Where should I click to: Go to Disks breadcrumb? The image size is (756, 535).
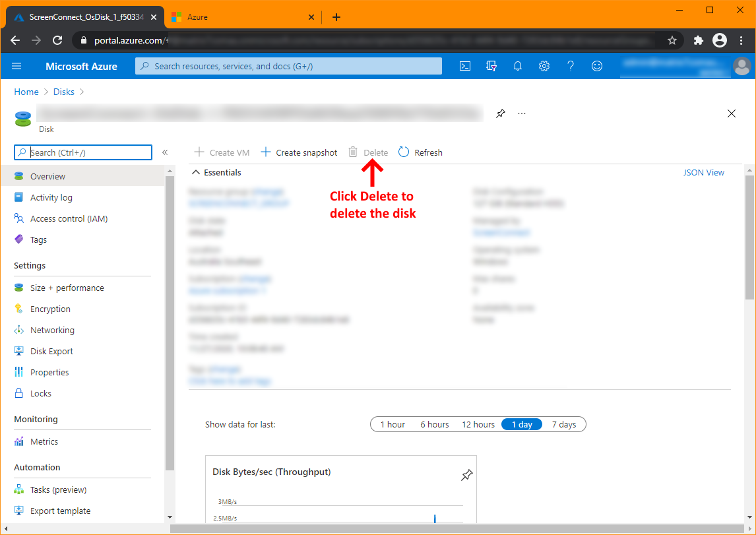coord(63,92)
